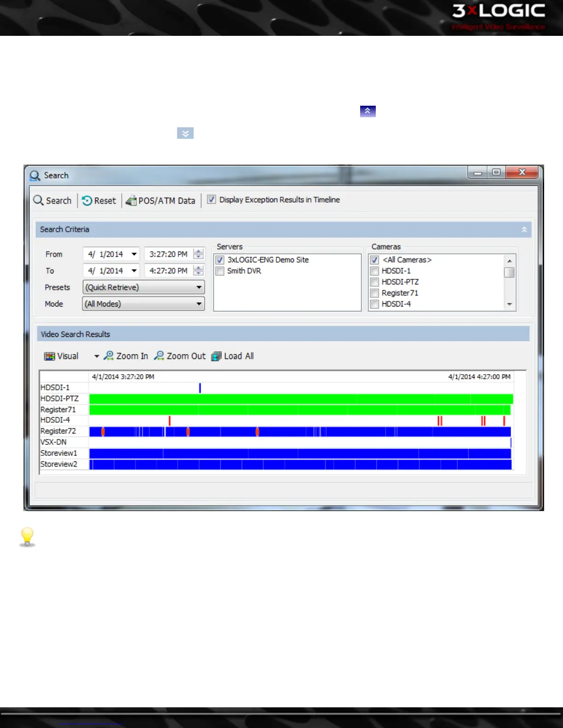Click the blue recording bar for Storeview1
563x728 pixels.
(x=300, y=454)
